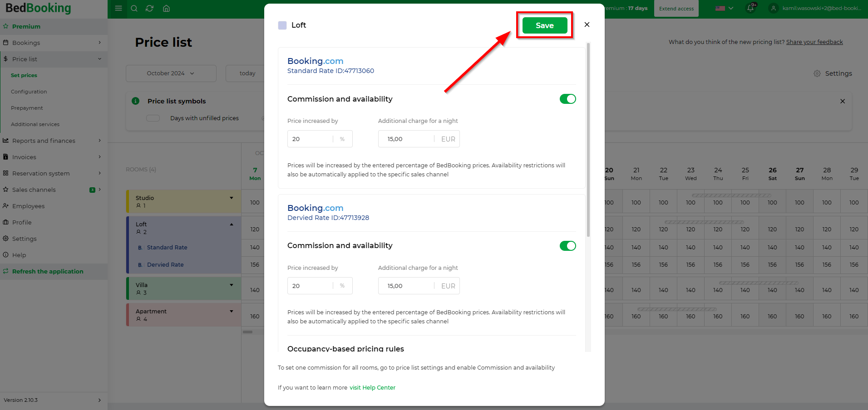The height and width of the screenshot is (410, 868).
Task: Click the sidebar Settings gear icon
Action: tap(6, 239)
